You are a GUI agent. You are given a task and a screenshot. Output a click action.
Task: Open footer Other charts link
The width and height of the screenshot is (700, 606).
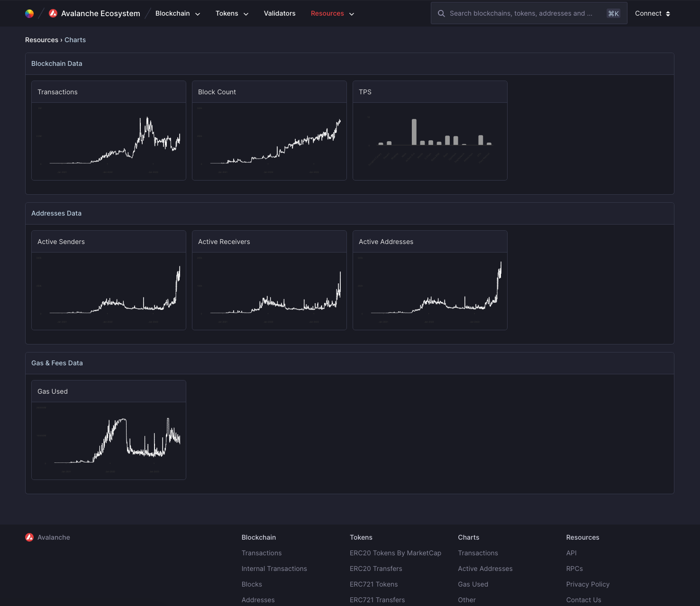pos(467,600)
